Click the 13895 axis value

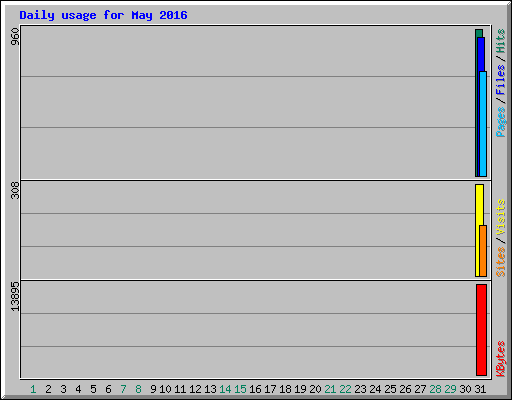(15, 297)
